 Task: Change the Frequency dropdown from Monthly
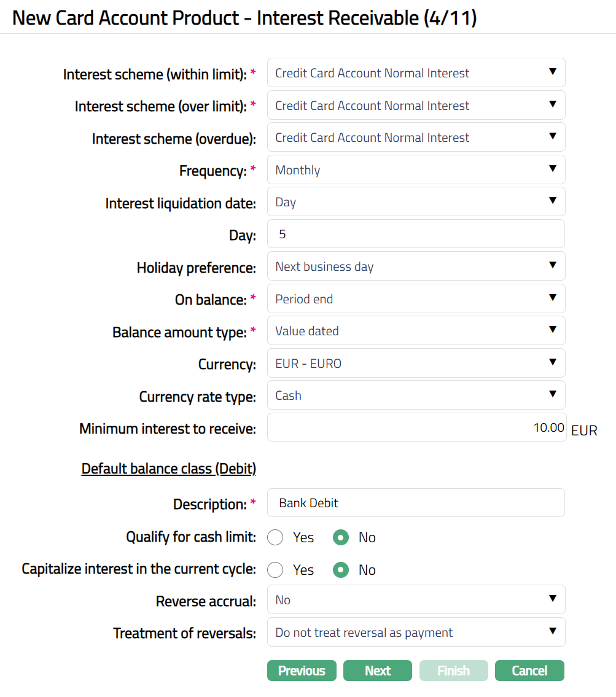point(416,170)
